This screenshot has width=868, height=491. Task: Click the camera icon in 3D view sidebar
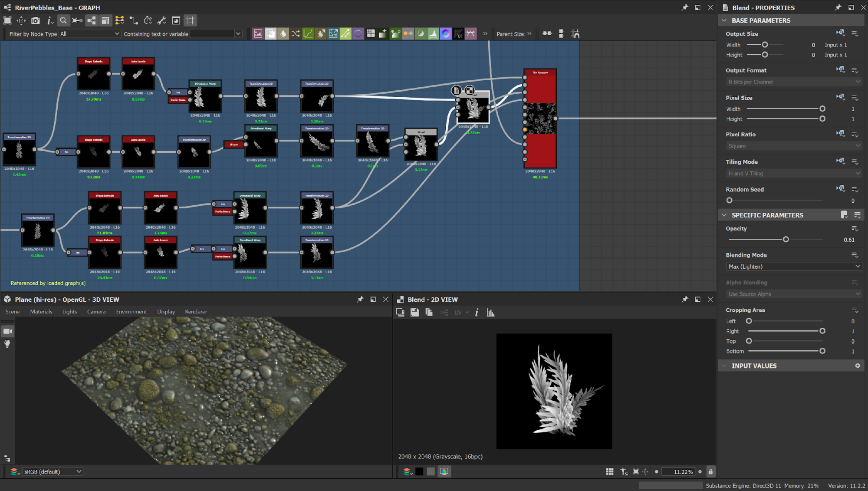[x=7, y=331]
